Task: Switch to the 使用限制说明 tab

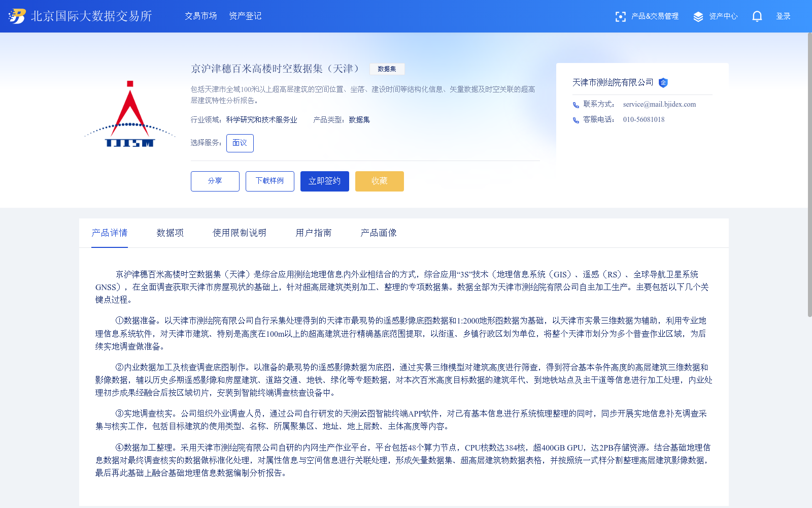Action: pyautogui.click(x=239, y=233)
